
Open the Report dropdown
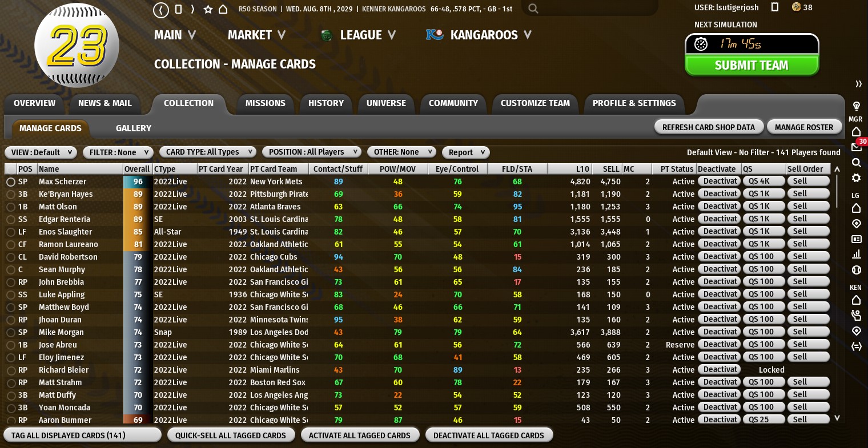pyautogui.click(x=466, y=152)
